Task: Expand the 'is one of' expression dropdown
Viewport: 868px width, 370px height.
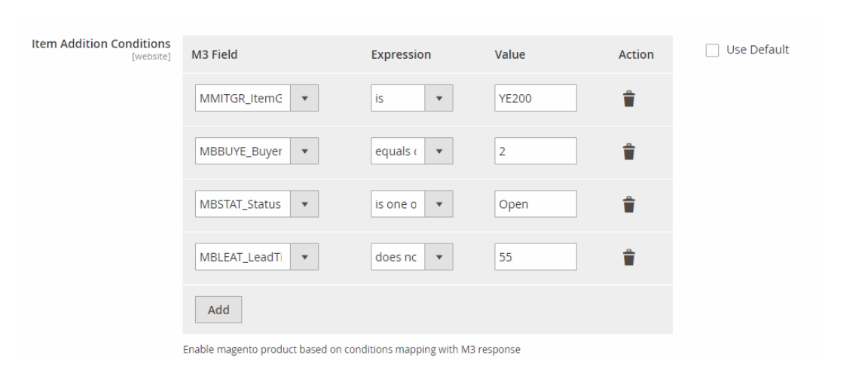Action: click(x=411, y=203)
